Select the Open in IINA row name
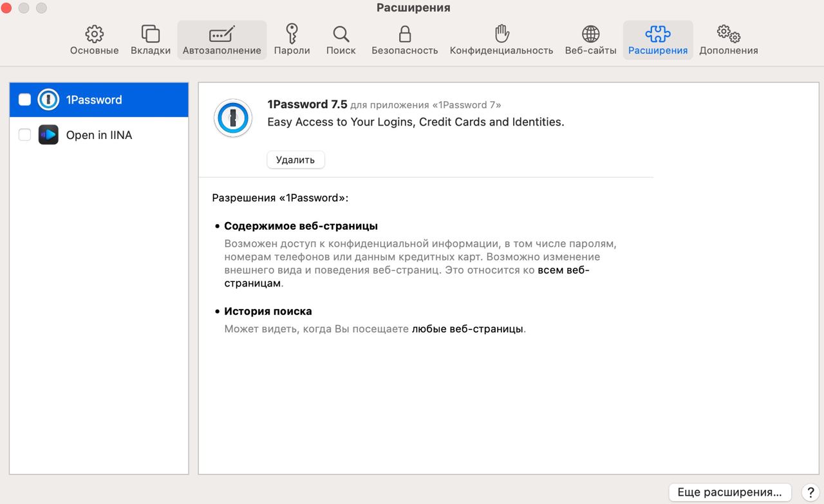Screen dimensions: 824x504 point(99,135)
